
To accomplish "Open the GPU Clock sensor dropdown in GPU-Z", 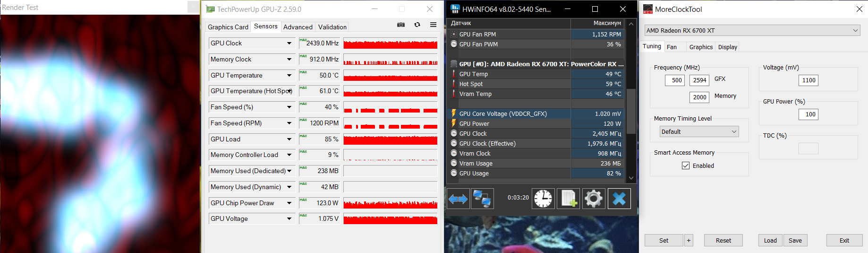I will click(289, 43).
